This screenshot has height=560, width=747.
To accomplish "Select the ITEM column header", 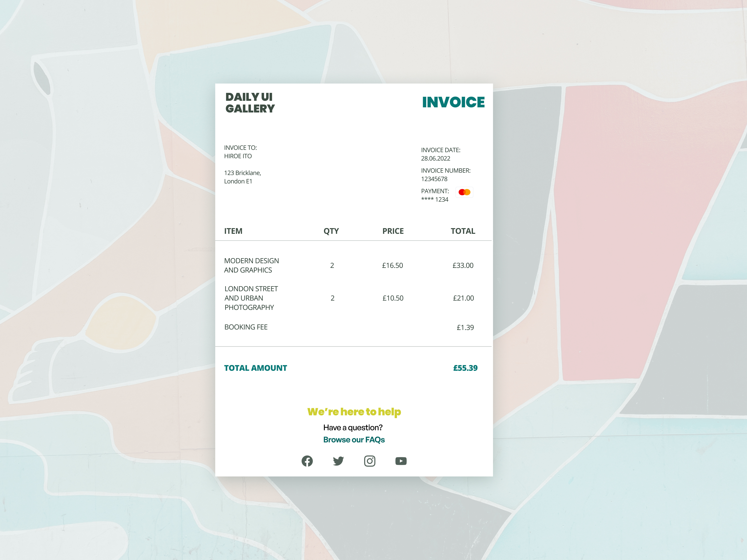I will pyautogui.click(x=233, y=231).
